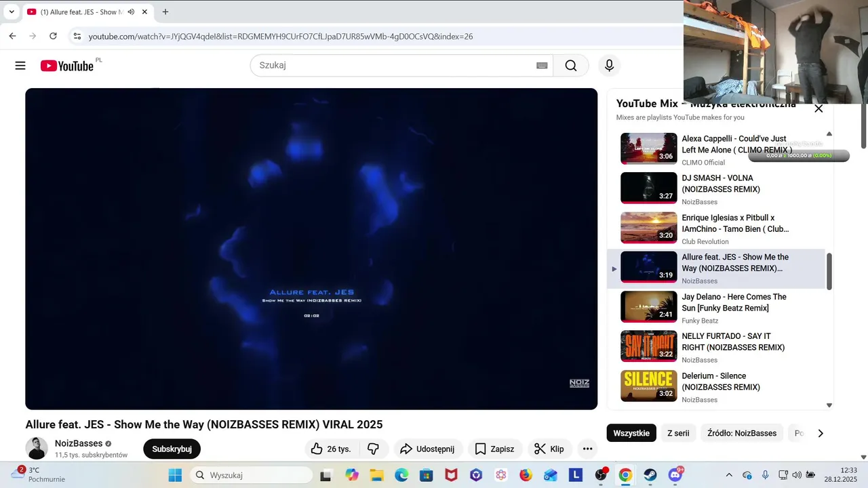Screen dimensions: 868x488
Task: Create a clip with Klip
Action: coord(549,449)
